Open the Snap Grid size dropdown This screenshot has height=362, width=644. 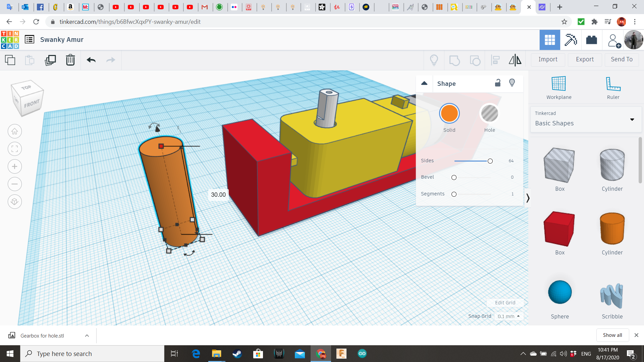[509, 316]
